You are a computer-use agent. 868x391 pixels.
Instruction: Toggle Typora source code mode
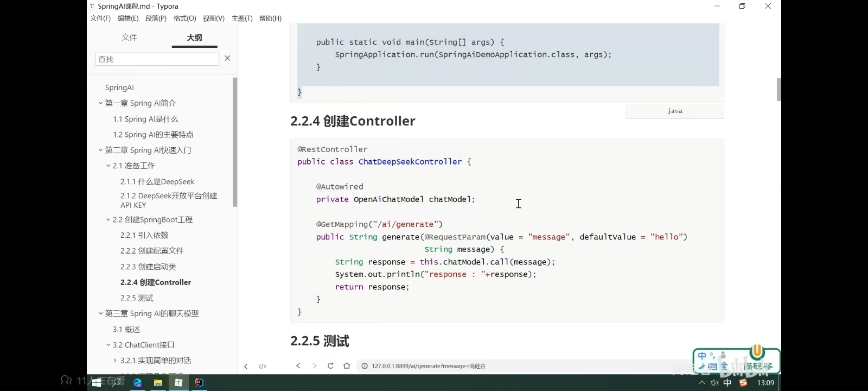(263, 367)
